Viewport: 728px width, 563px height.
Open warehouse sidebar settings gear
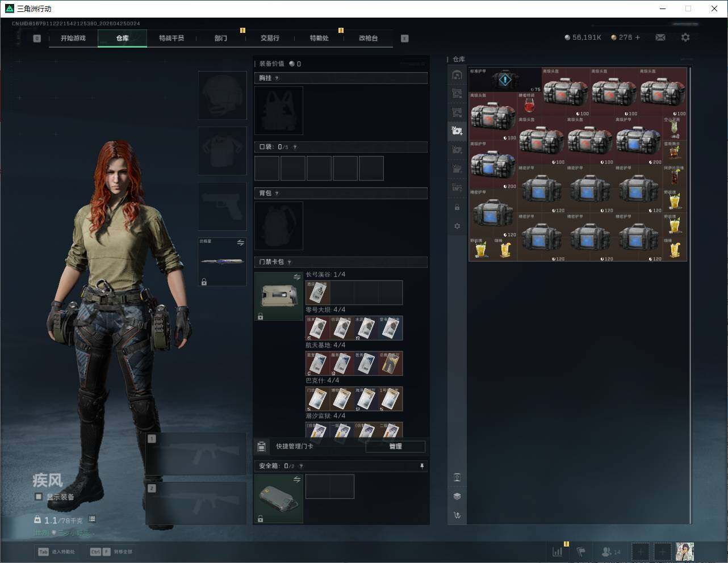(457, 226)
